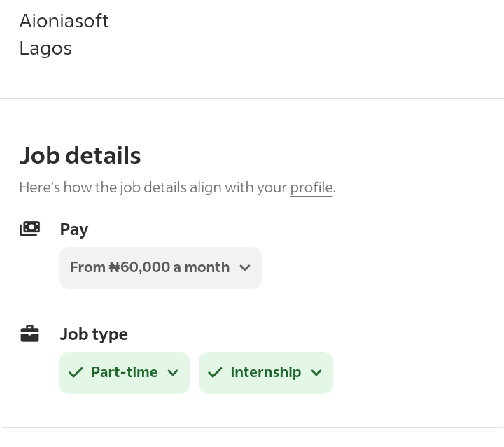
Task: Click the job details alignment description text
Action: click(x=177, y=187)
